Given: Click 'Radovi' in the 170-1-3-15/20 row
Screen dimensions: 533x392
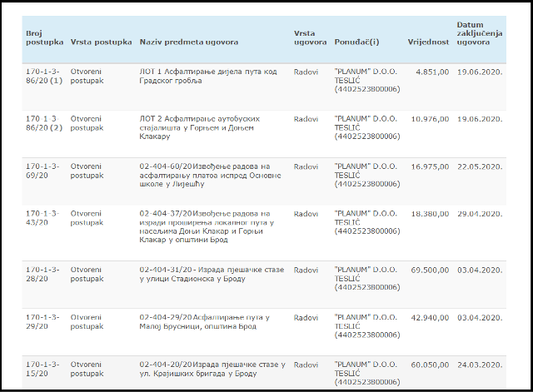Looking at the screenshot, I should click(306, 365).
